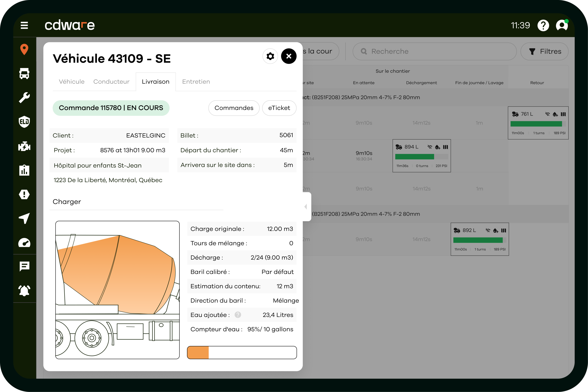Open the reports chart sidebar icon

tap(24, 170)
